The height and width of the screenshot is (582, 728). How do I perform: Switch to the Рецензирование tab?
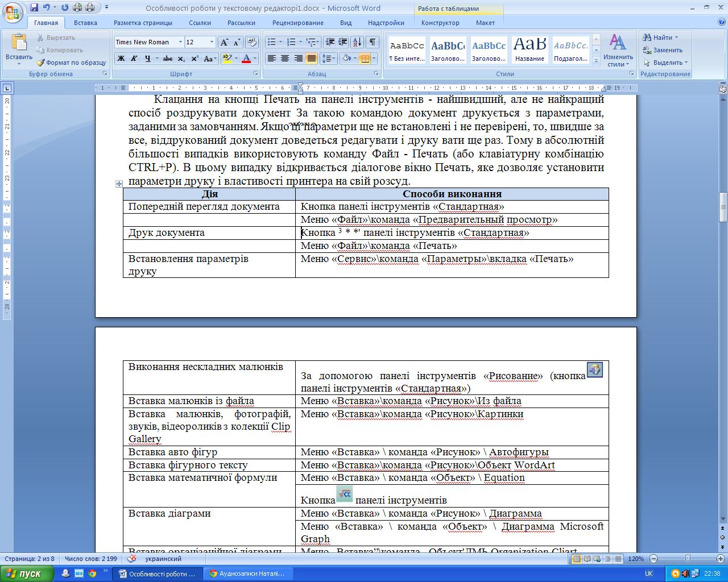(297, 23)
